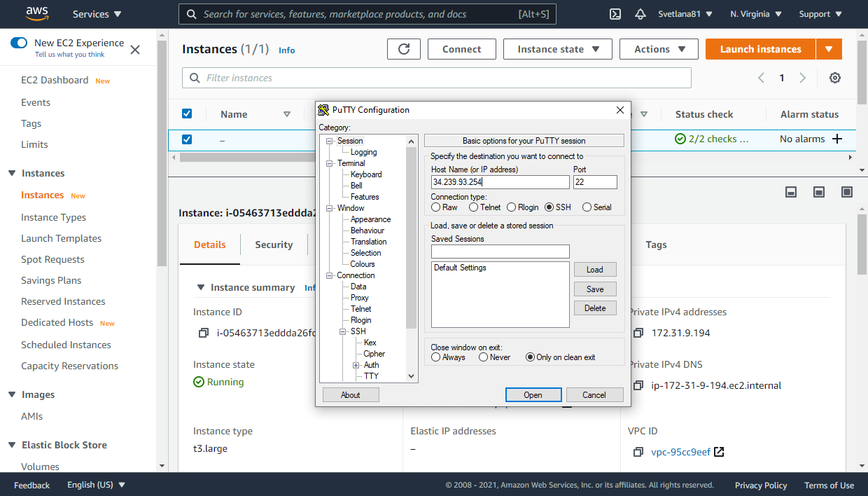
Task: Click the PuTTY Configuration title icon
Action: 323,110
